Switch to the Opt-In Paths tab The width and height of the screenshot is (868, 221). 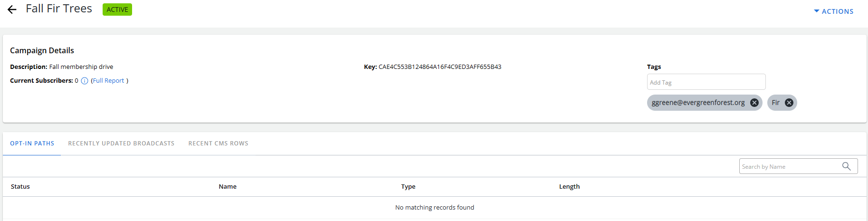tap(32, 144)
